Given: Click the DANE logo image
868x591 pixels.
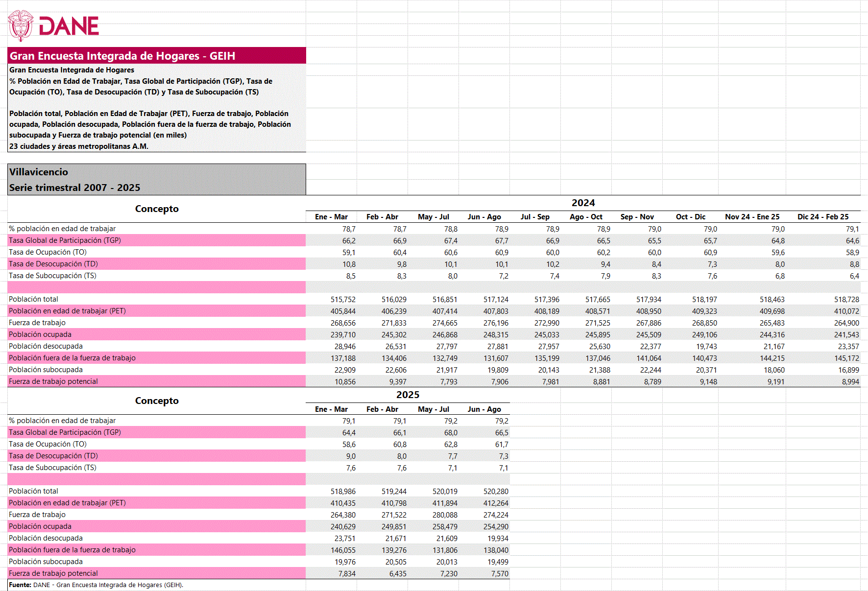Looking at the screenshot, I should (53, 26).
